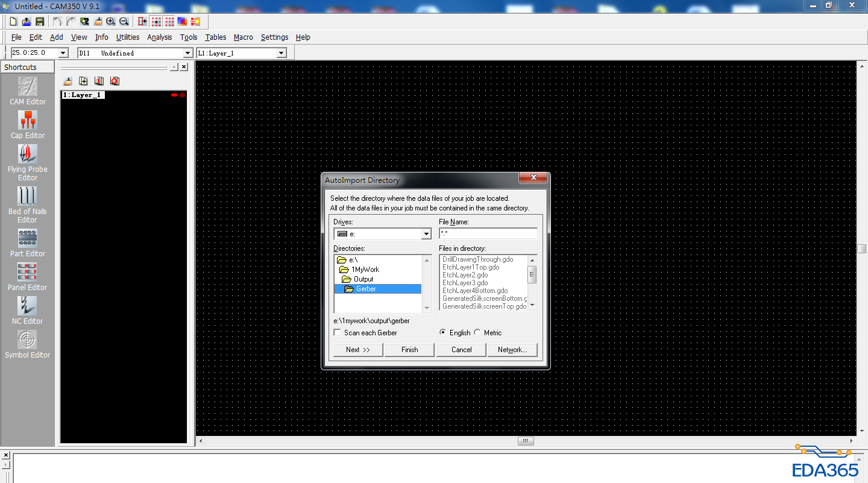The width and height of the screenshot is (868, 483).
Task: Click the view query icon beside Redo
Action: pyautogui.click(x=84, y=21)
